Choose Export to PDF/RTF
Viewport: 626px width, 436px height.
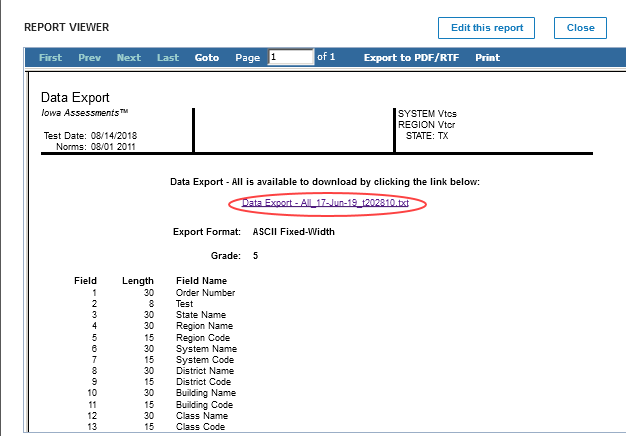click(x=411, y=58)
